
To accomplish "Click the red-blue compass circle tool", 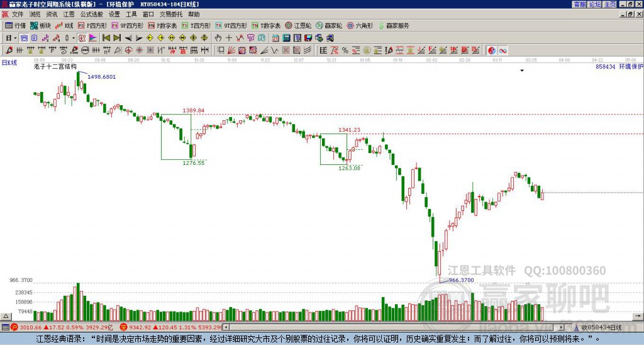I will tap(128, 50).
